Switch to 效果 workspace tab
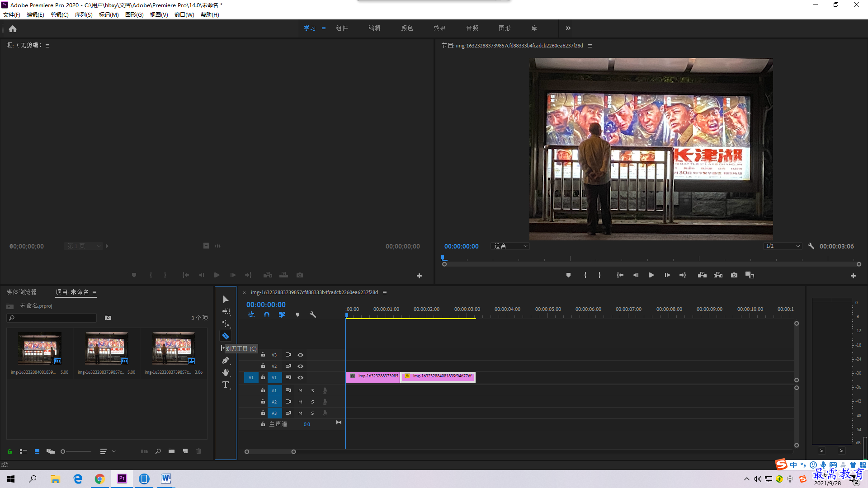This screenshot has height=488, width=868. click(439, 28)
